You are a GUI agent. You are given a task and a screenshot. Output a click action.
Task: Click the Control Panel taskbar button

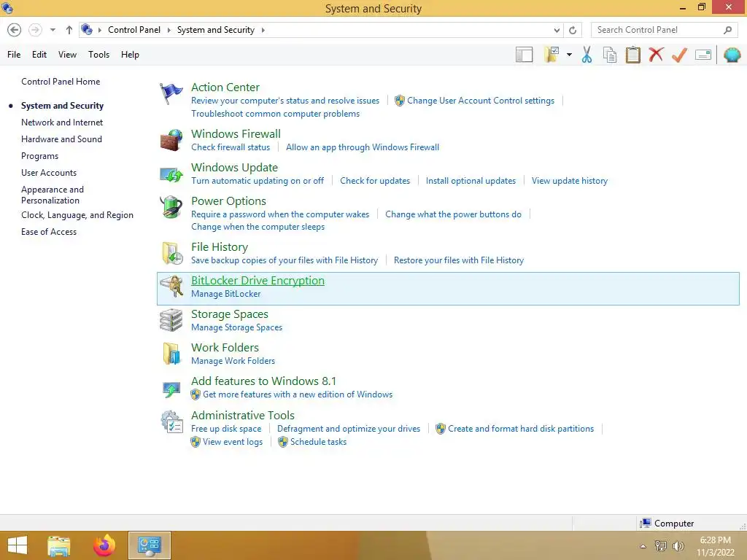[x=149, y=545]
